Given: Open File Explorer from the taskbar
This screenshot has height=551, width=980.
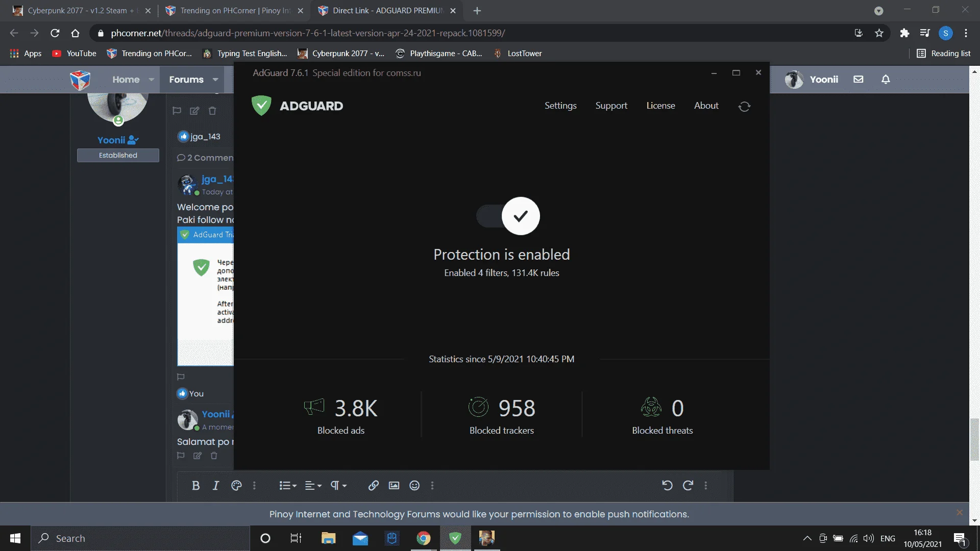Looking at the screenshot, I should [x=328, y=538].
